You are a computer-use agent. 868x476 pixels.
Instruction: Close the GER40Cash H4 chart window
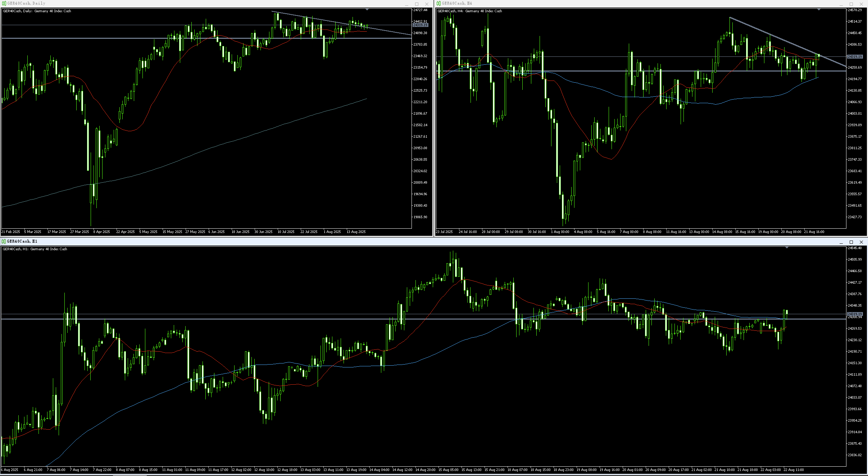click(862, 4)
